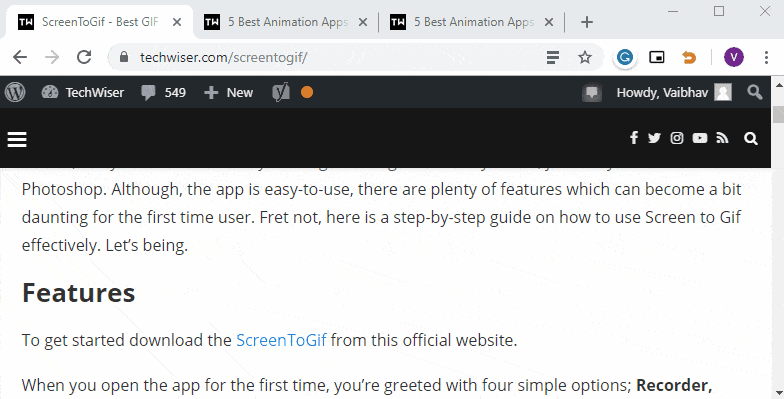This screenshot has width=784, height=399.
Task: View the 549 pending comments
Action: [164, 92]
